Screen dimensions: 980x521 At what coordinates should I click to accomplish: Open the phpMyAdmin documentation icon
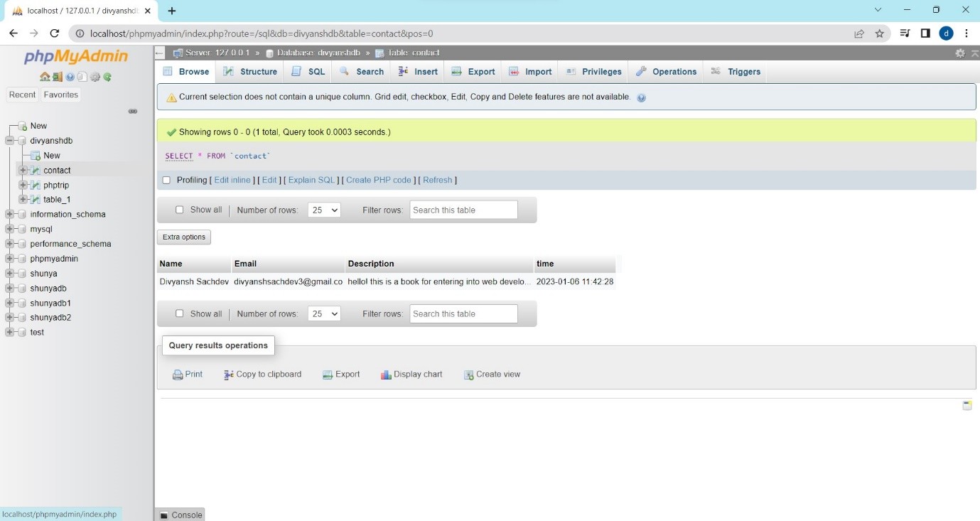[70, 77]
